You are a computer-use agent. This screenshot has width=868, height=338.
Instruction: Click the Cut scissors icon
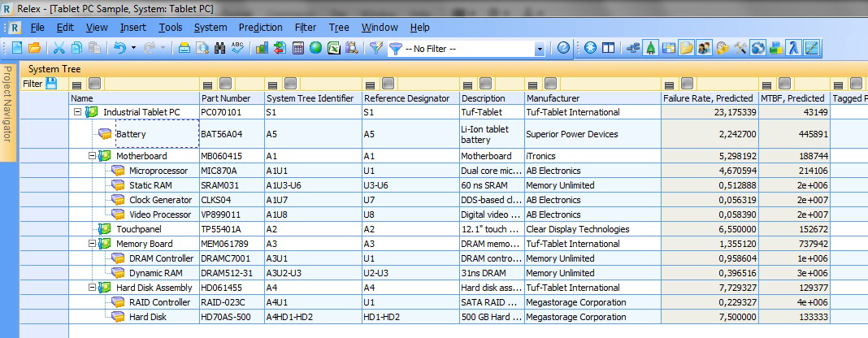pyautogui.click(x=59, y=48)
